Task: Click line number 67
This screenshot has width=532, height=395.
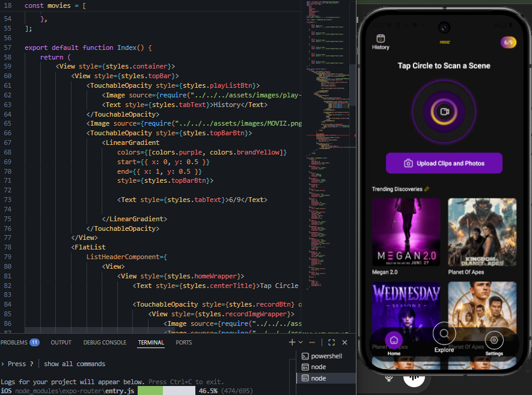Action: (x=7, y=142)
